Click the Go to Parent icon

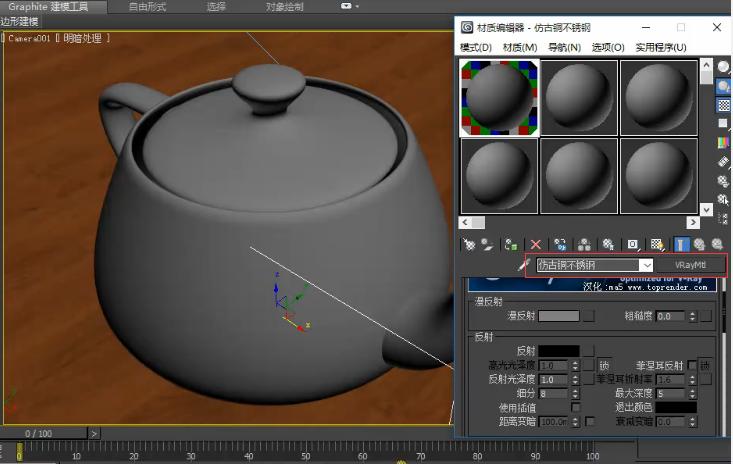pos(699,244)
